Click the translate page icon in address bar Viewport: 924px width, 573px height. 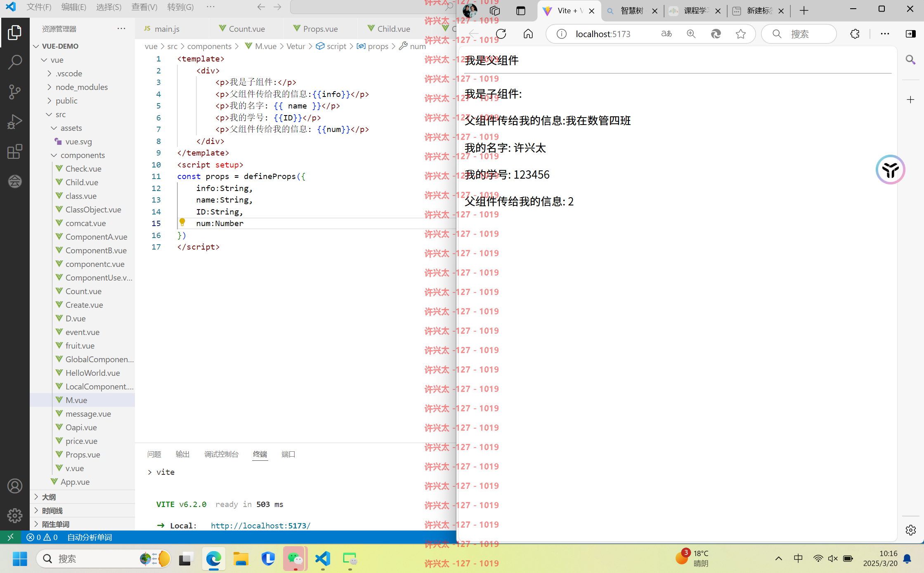666,34
